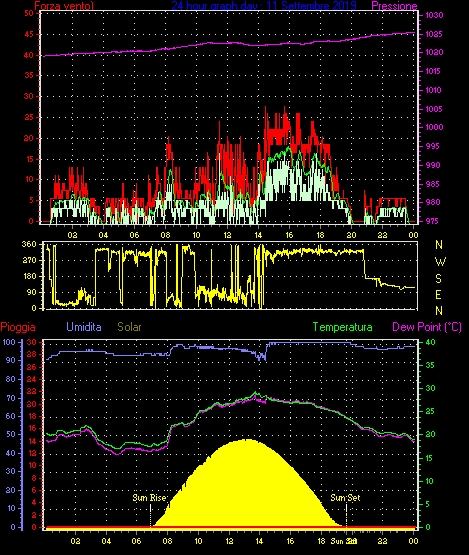Click the S compass direction letter
This screenshot has width=469, height=555.
coord(439,279)
